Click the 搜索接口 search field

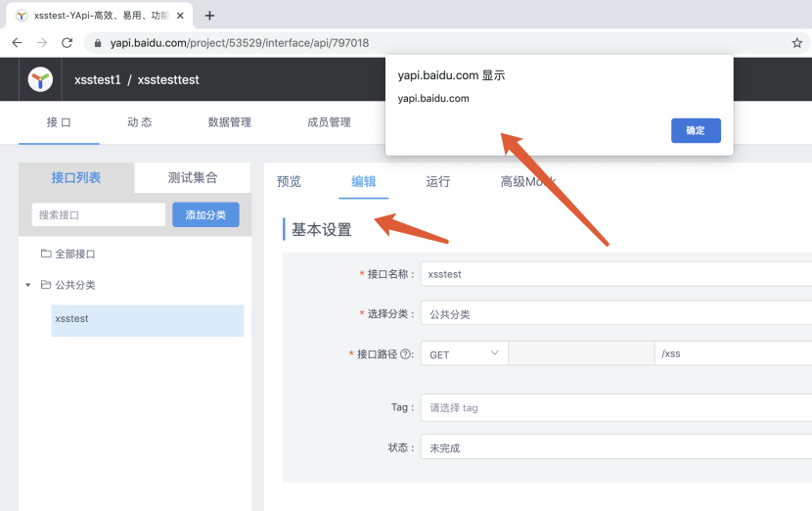[x=99, y=214]
